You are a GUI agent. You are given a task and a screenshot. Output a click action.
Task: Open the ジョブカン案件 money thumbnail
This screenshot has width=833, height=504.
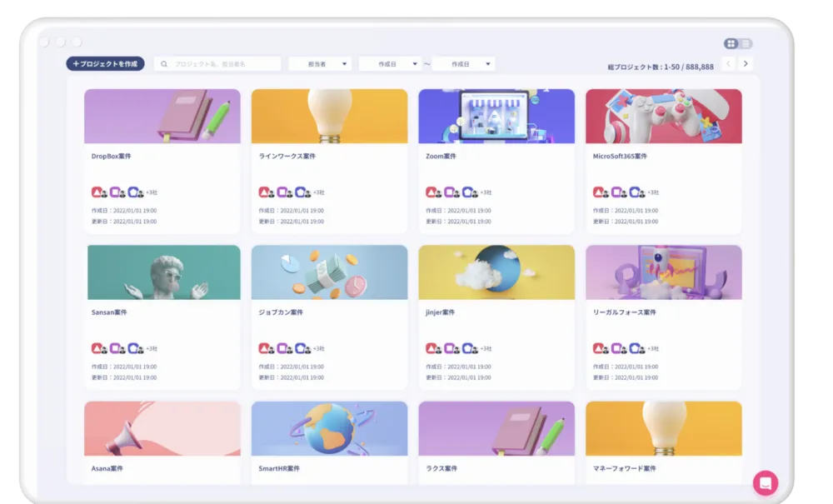pos(329,272)
